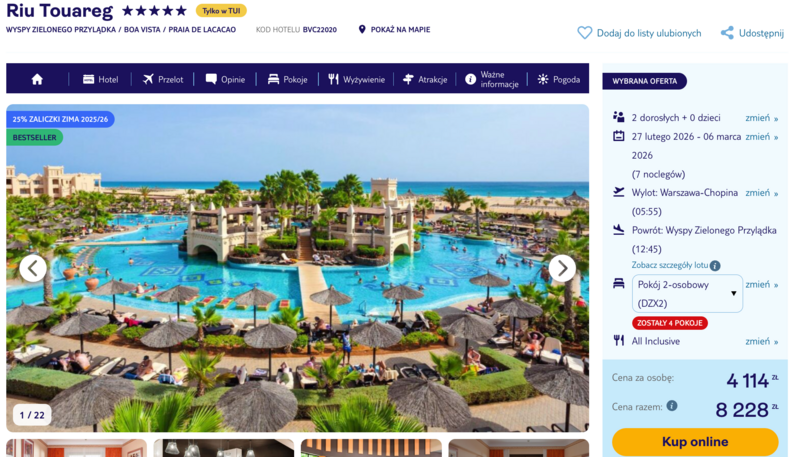Go to the Przelot tab
The width and height of the screenshot is (800, 457).
[163, 79]
